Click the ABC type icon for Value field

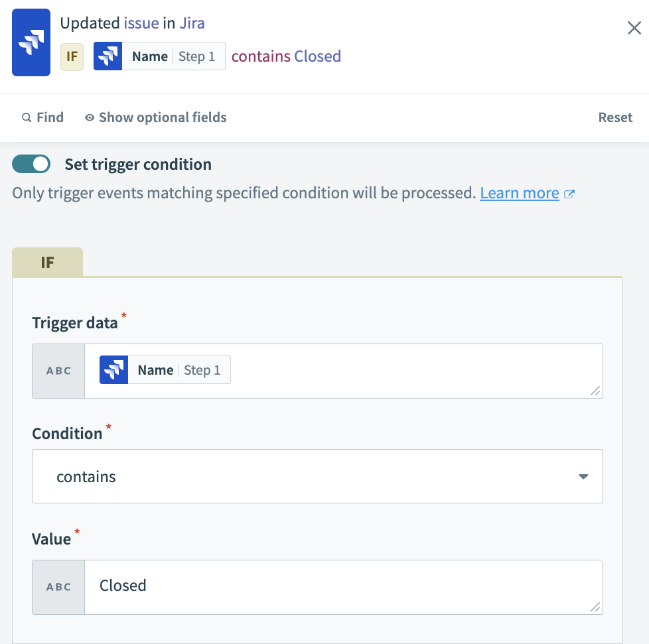point(58,587)
